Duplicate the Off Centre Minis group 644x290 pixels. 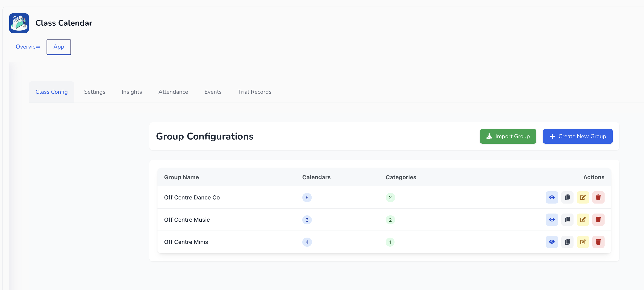pos(567,242)
